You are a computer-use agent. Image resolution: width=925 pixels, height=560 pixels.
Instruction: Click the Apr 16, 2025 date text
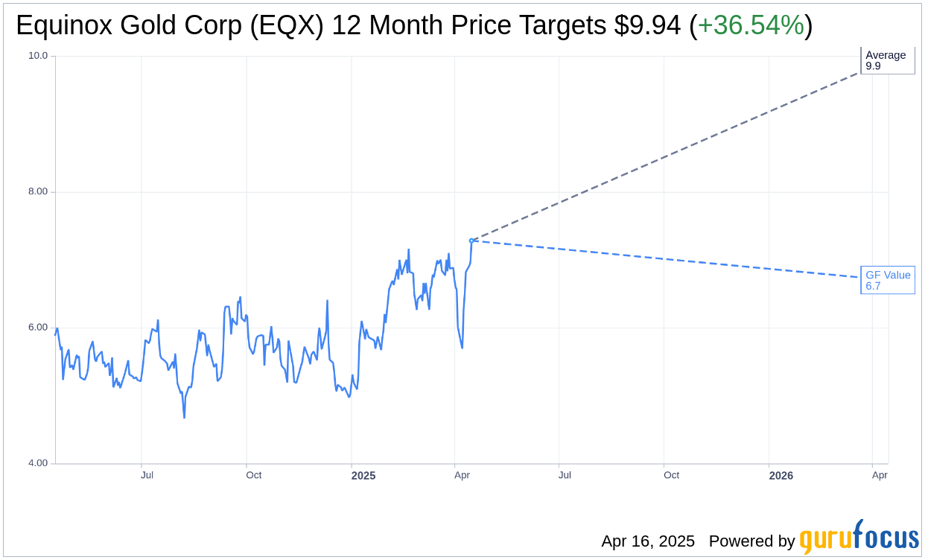click(648, 541)
